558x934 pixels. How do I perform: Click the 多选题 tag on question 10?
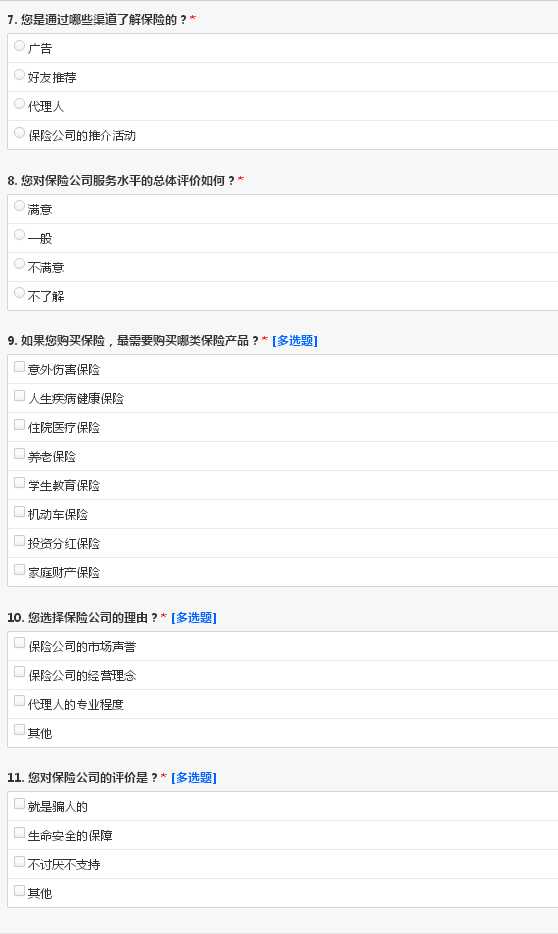194,618
